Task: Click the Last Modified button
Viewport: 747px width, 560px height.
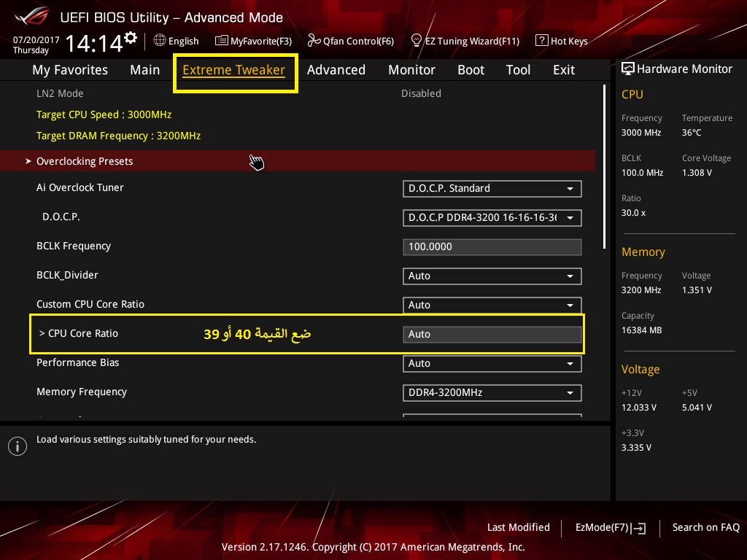Action: tap(519, 527)
